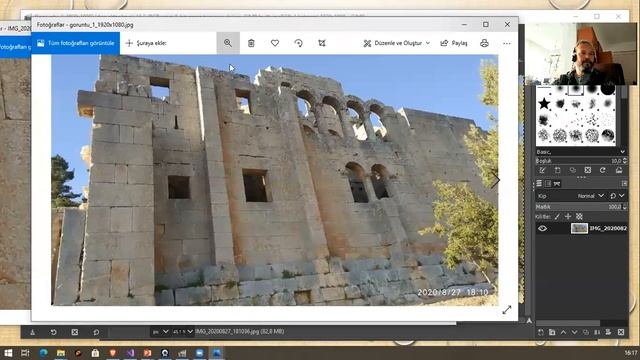Add photo to favorites with heart icon
The width and height of the screenshot is (640, 360).
coord(275,43)
